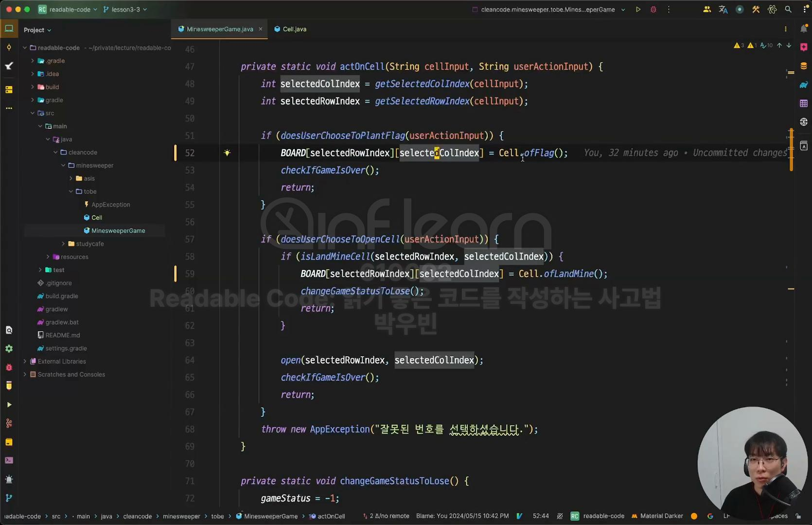Click actOnCell breadcrumb

click(327, 516)
